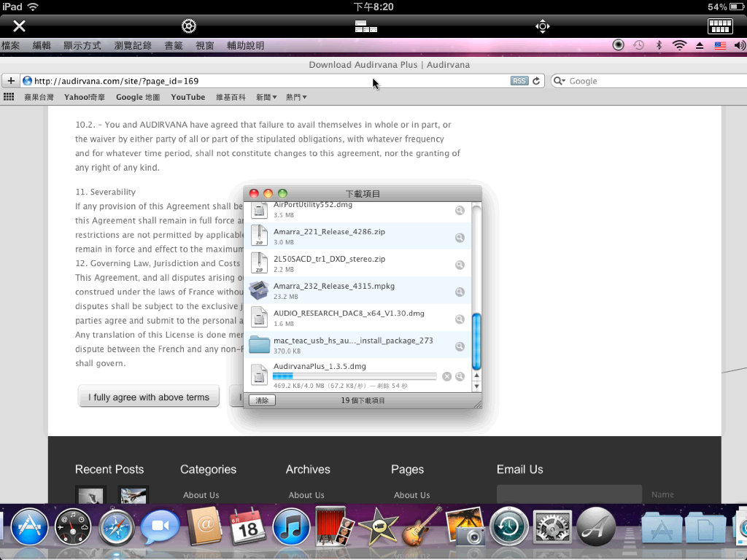Image resolution: width=747 pixels, height=560 pixels.
Task: Open the 書籤 menu
Action: 174,46
